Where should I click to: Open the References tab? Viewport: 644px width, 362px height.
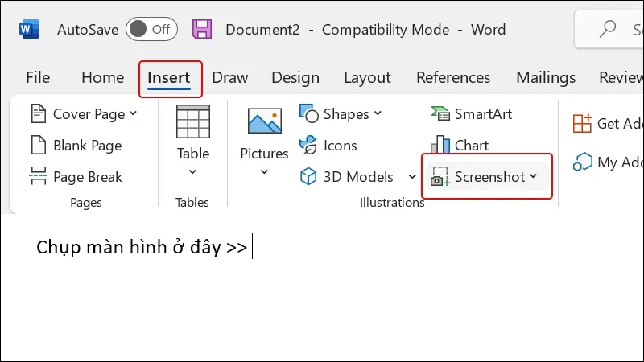tap(453, 77)
